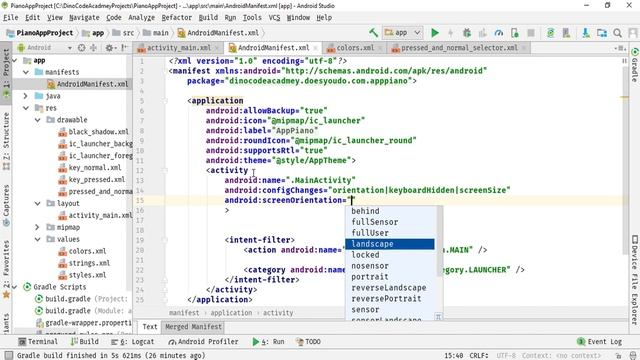Switch to the Merged Manifest tab
Image resolution: width=640 pixels, height=360 pixels.
(193, 327)
